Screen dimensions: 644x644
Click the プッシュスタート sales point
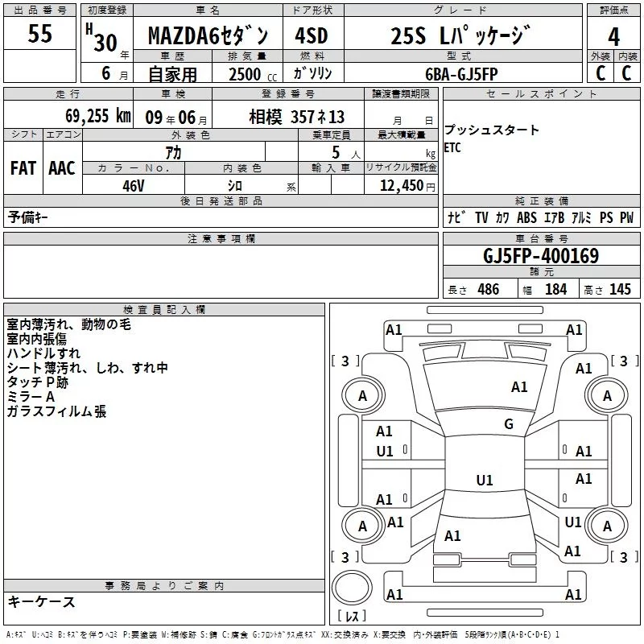click(x=491, y=130)
